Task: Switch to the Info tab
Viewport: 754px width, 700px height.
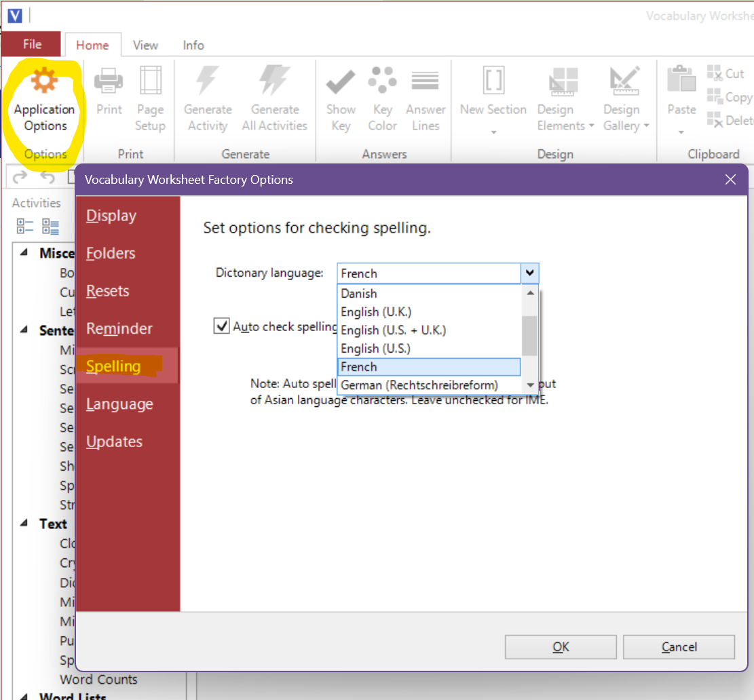Action: [x=193, y=45]
